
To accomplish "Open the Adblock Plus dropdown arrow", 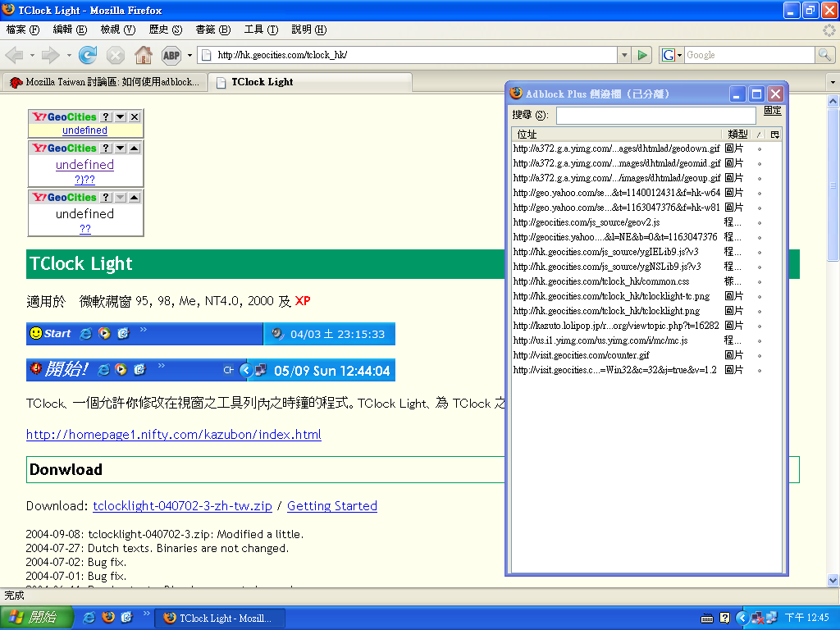I will [190, 55].
